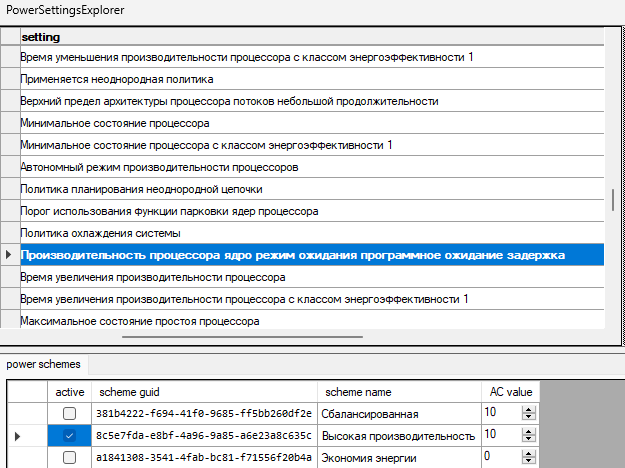Increase AC value for Экономия энергии scheme
The height and width of the screenshot is (468, 625).
(529, 454)
